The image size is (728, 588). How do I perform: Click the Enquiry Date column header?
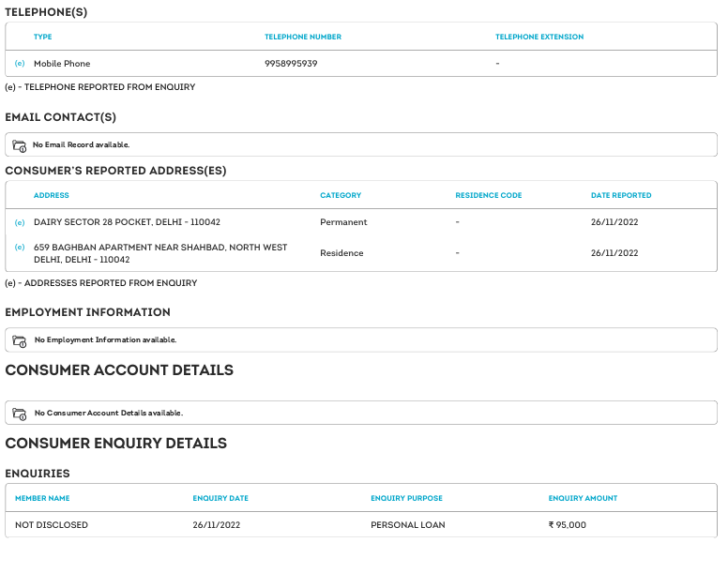[x=220, y=499]
